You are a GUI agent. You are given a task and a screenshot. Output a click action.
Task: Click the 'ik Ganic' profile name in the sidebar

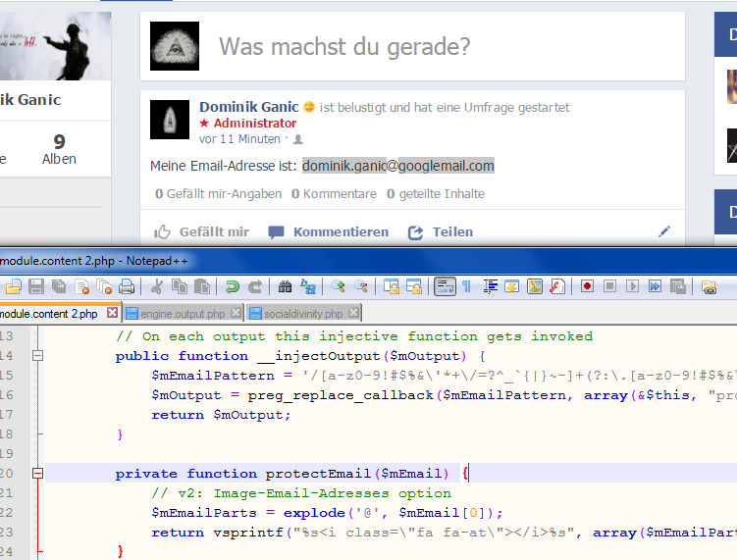[x=30, y=100]
